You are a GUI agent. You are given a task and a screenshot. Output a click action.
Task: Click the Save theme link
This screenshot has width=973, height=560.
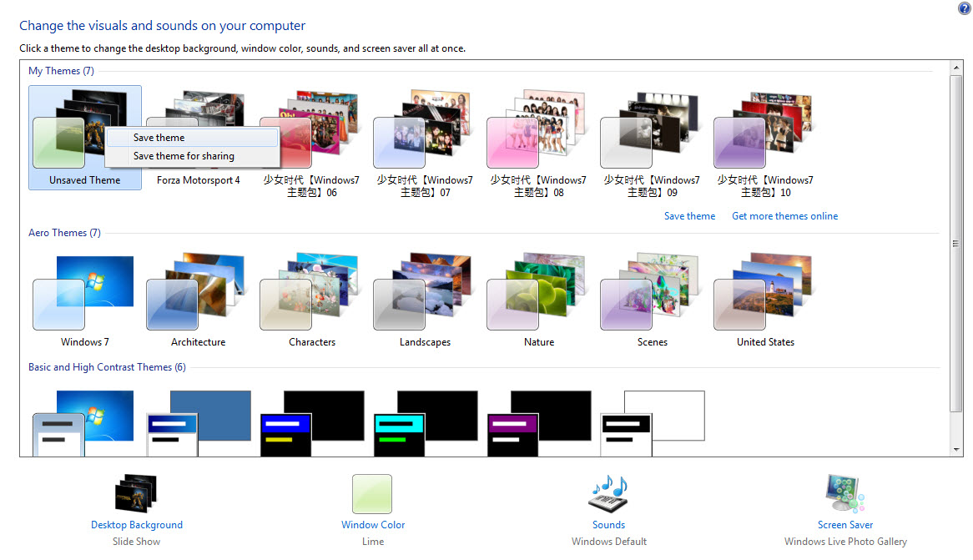pos(689,216)
